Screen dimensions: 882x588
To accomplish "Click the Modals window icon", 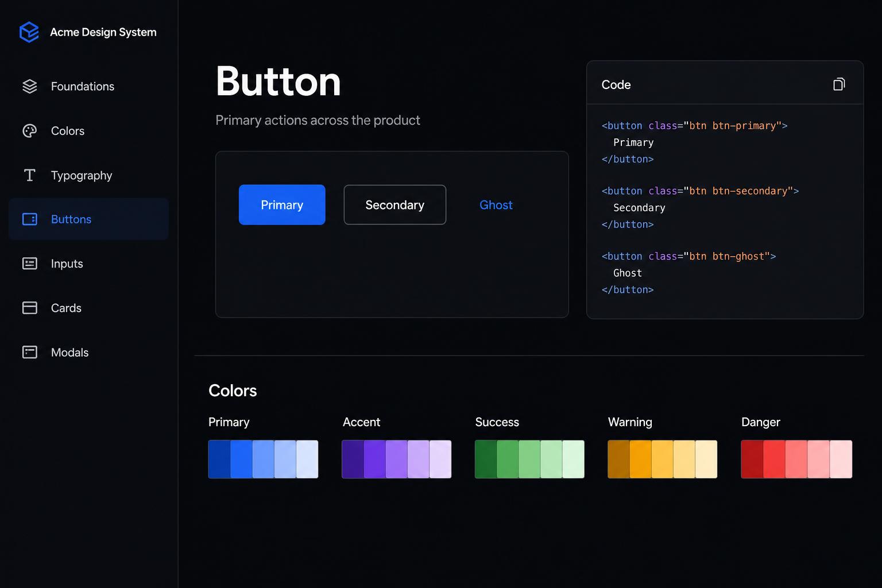I will (29, 352).
